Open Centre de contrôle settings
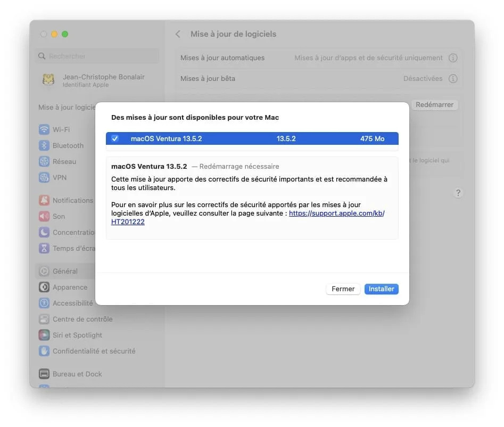 [44, 319]
